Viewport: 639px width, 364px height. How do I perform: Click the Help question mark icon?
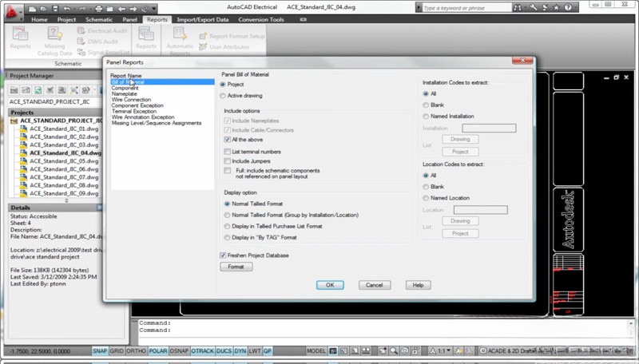(x=568, y=7)
